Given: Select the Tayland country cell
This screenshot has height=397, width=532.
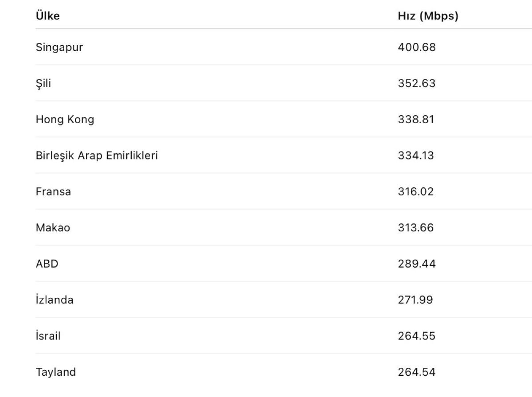Looking at the screenshot, I should coord(56,372).
